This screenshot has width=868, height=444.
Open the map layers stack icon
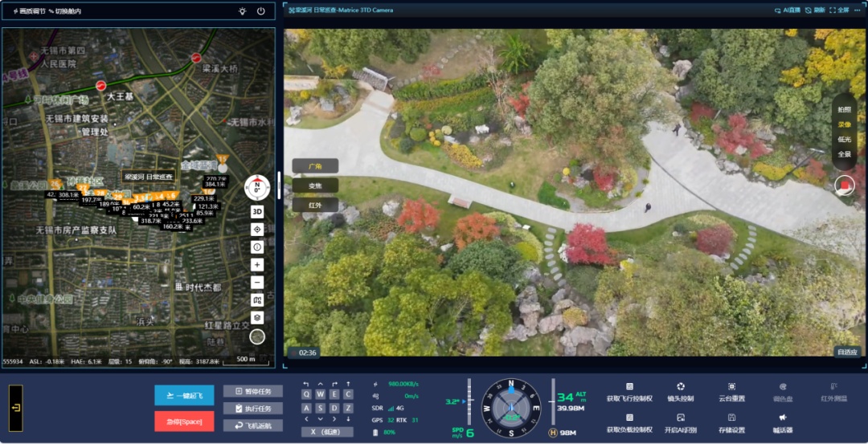[x=257, y=318]
